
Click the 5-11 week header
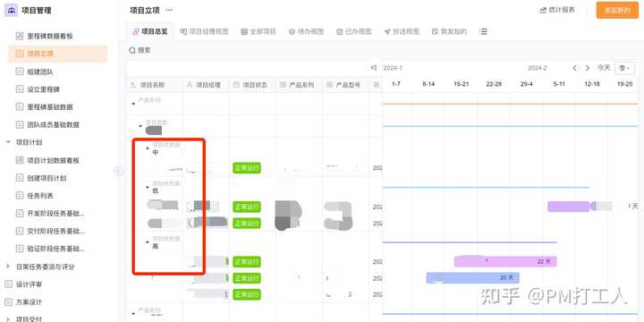[x=559, y=84]
